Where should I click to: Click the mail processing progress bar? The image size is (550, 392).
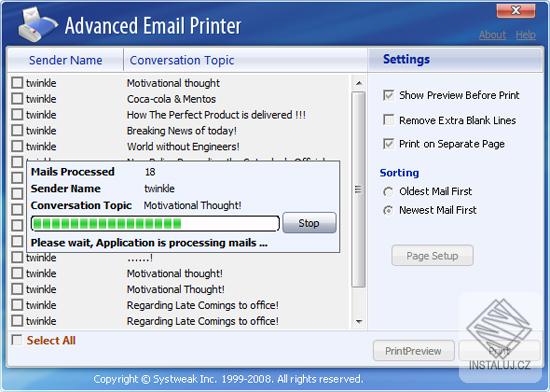pyautogui.click(x=155, y=223)
